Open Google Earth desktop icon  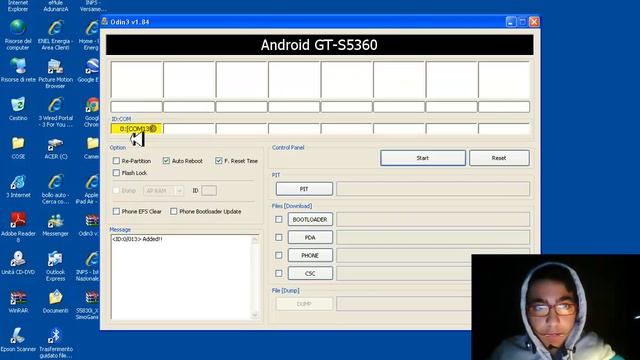coord(90,70)
